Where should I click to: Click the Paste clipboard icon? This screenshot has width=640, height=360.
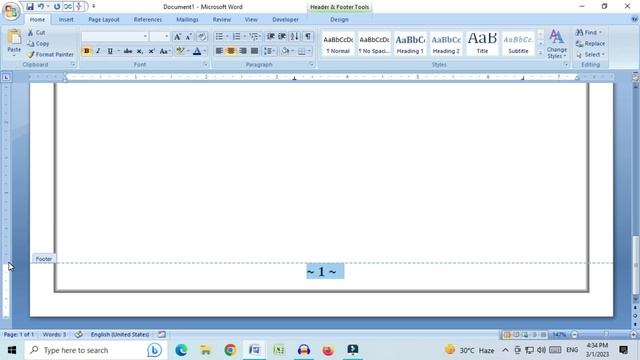point(14,38)
